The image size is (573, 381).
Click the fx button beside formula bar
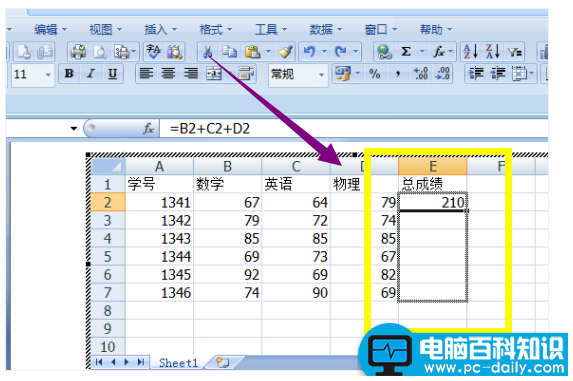pos(148,129)
